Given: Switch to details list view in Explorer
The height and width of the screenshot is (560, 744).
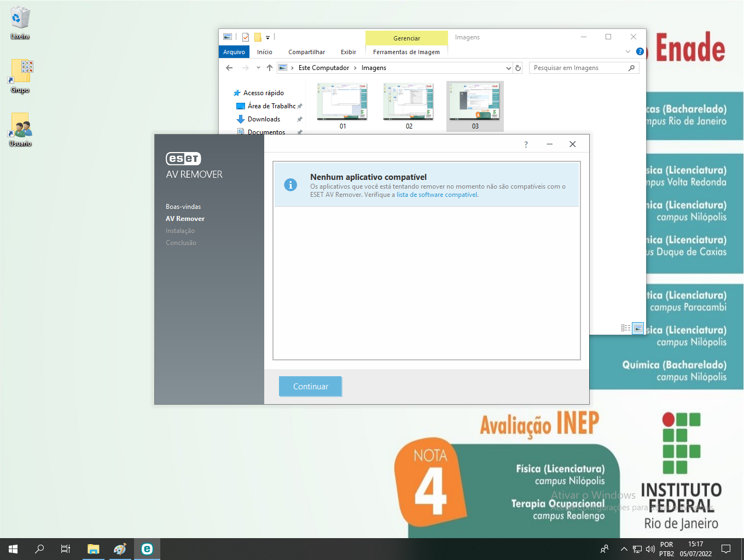Looking at the screenshot, I should click(x=626, y=328).
